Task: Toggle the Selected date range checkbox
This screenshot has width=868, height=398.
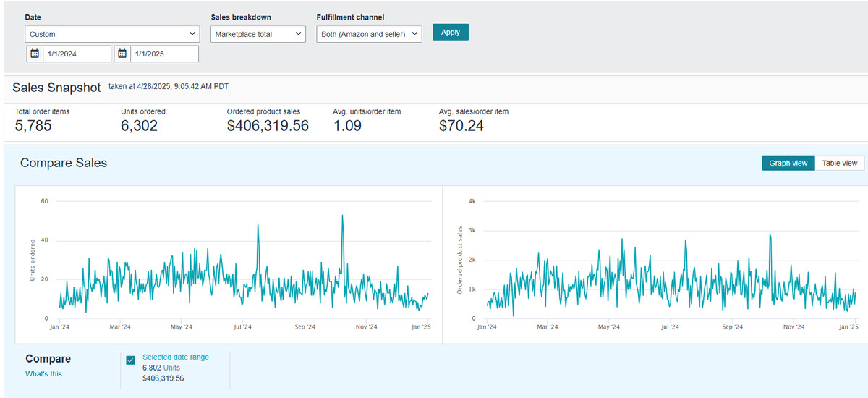Action: pyautogui.click(x=131, y=360)
